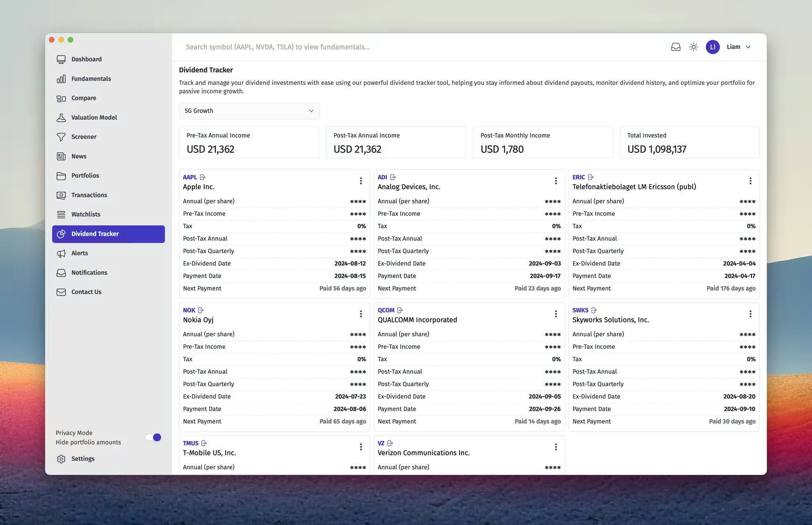Focus the symbol search field
The image size is (812, 525).
click(420, 47)
